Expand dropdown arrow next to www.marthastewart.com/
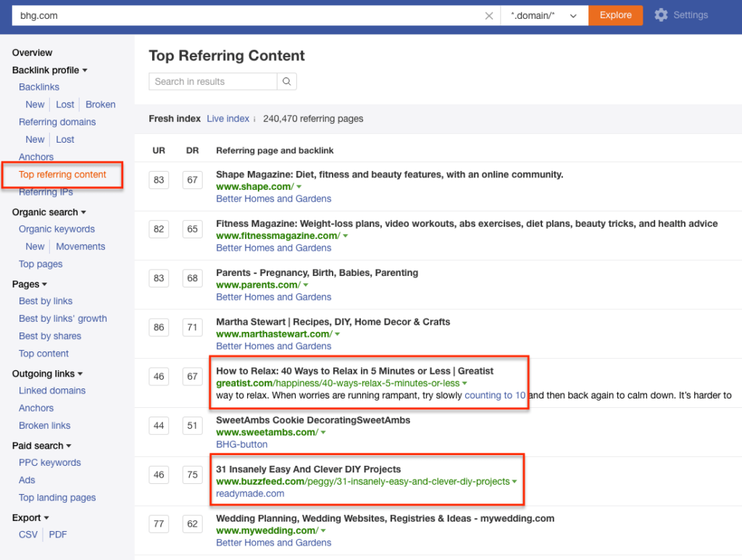 tap(338, 335)
